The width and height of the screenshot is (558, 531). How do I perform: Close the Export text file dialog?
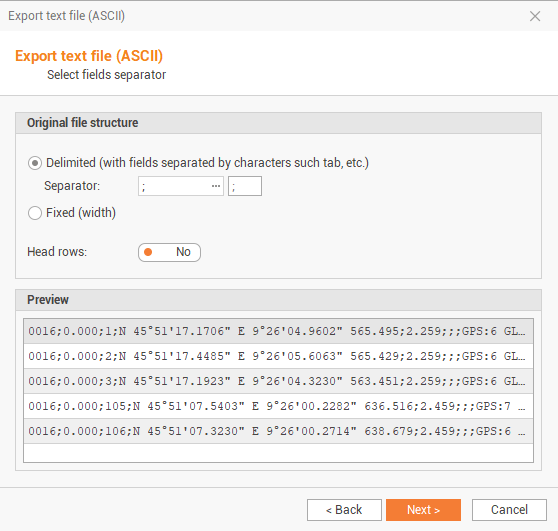coord(535,16)
